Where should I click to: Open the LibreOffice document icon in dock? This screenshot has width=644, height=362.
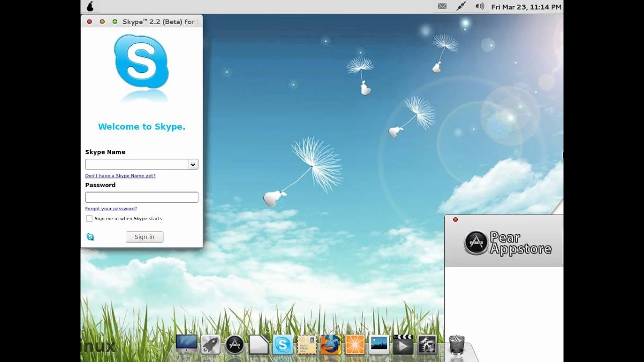(259, 345)
